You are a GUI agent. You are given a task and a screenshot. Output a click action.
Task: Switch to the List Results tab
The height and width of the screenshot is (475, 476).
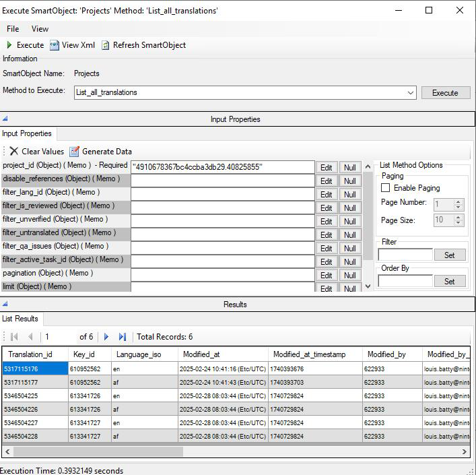click(x=20, y=319)
